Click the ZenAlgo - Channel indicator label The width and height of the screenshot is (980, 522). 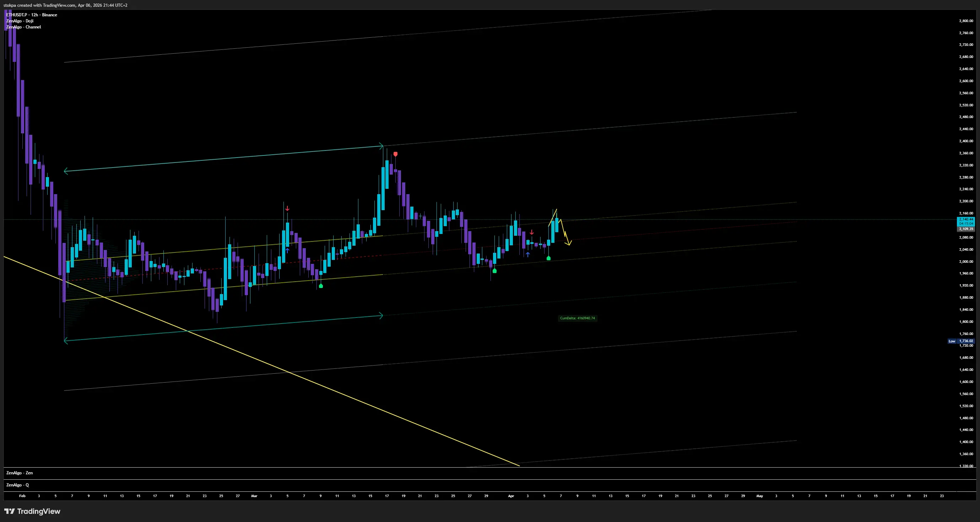tap(23, 27)
